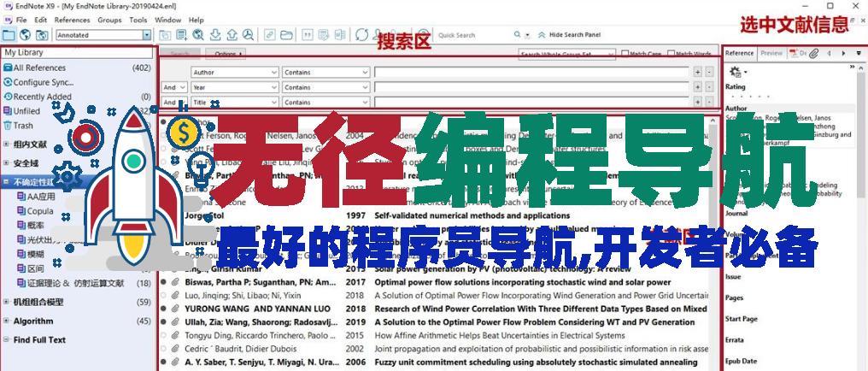Enable the Match Words checkbox
This screenshot has height=371, width=868.
671,54
